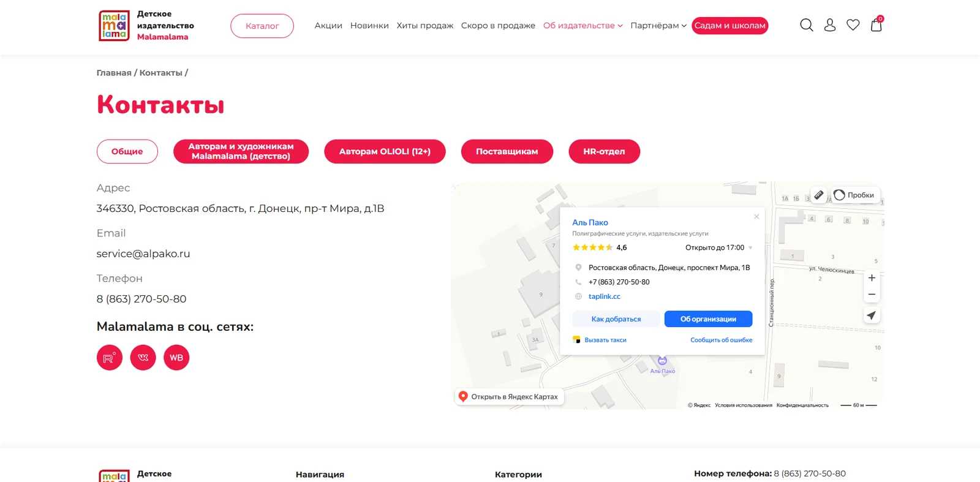
Task: Click the +7 (863) 270-50-80 number in popup
Action: point(619,282)
